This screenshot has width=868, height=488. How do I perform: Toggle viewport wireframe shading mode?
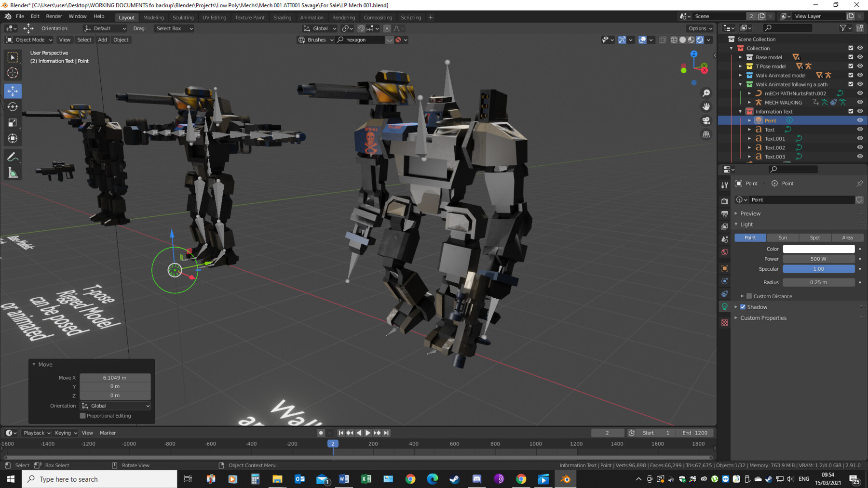click(x=674, y=40)
